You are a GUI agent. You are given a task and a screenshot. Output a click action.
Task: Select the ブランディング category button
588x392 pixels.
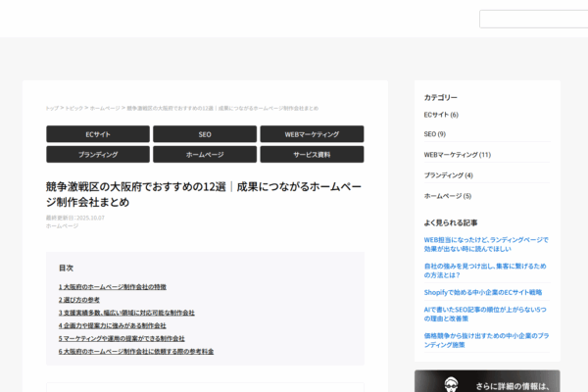click(x=97, y=155)
